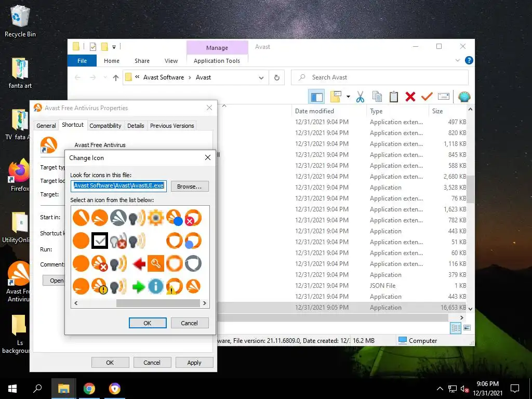This screenshot has height=399, width=532.
Task: Select the gray Avast logo icon
Action: 118,218
